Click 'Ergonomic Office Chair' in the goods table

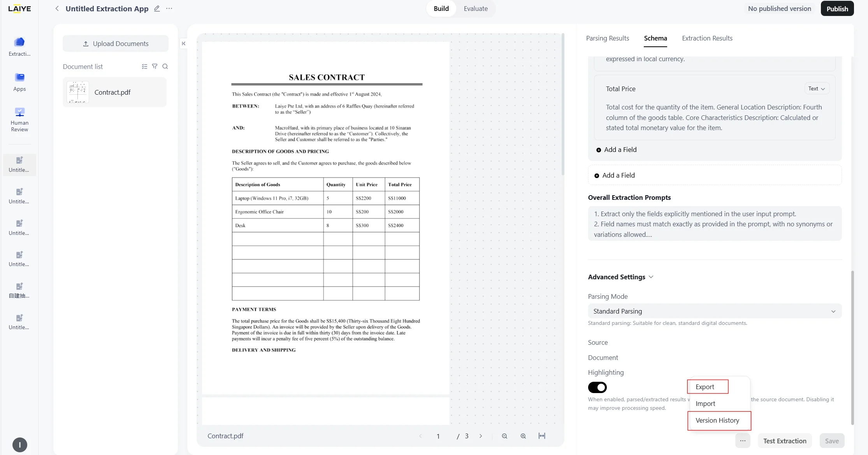point(259,212)
